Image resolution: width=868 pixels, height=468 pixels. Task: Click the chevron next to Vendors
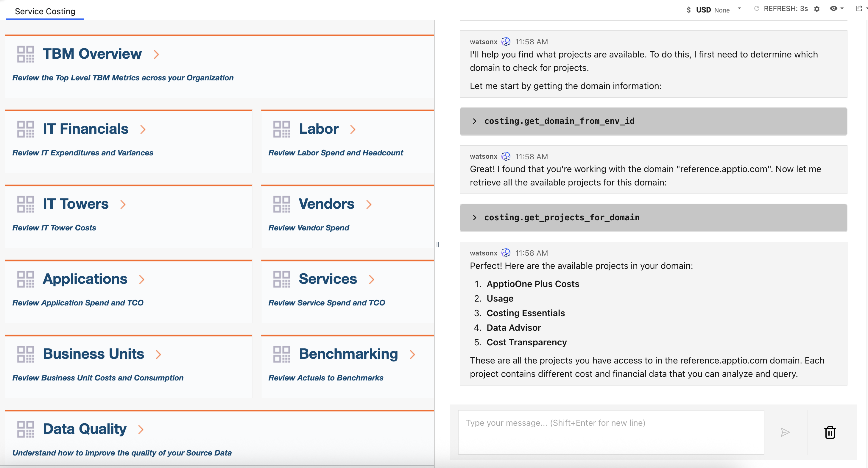point(369,205)
